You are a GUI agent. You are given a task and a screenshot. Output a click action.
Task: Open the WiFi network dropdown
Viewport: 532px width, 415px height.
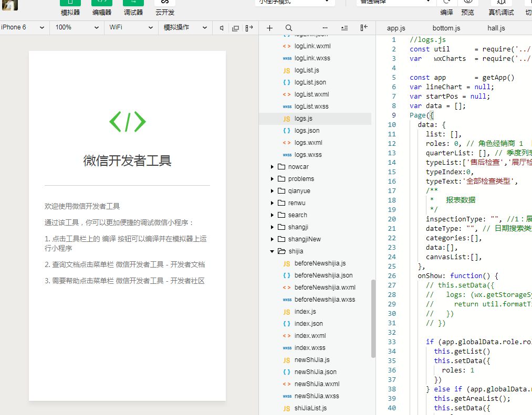coord(131,27)
